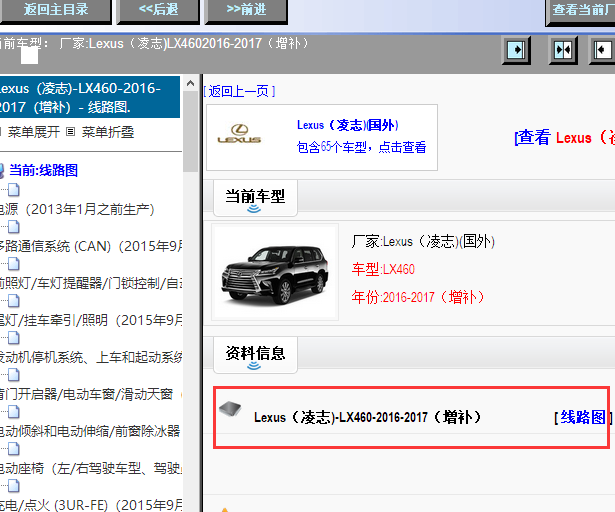Open 电源 (2013年1月之前生产) tree item
This screenshot has width=615, height=512.
point(77,209)
